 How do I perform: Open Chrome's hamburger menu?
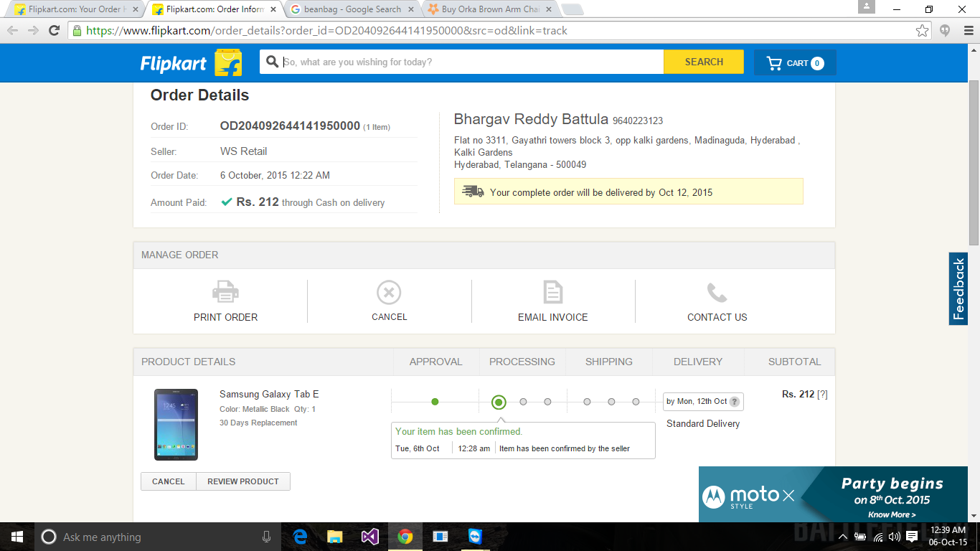[967, 30]
